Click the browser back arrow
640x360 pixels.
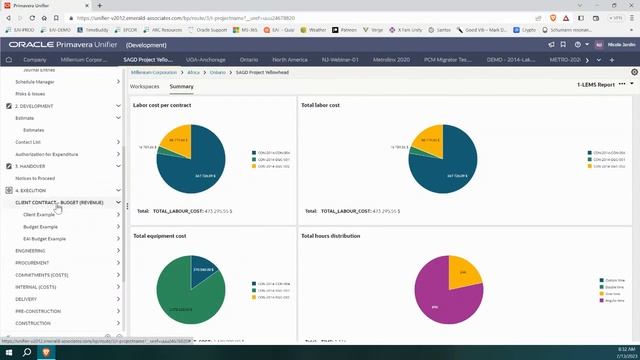pos(8,18)
